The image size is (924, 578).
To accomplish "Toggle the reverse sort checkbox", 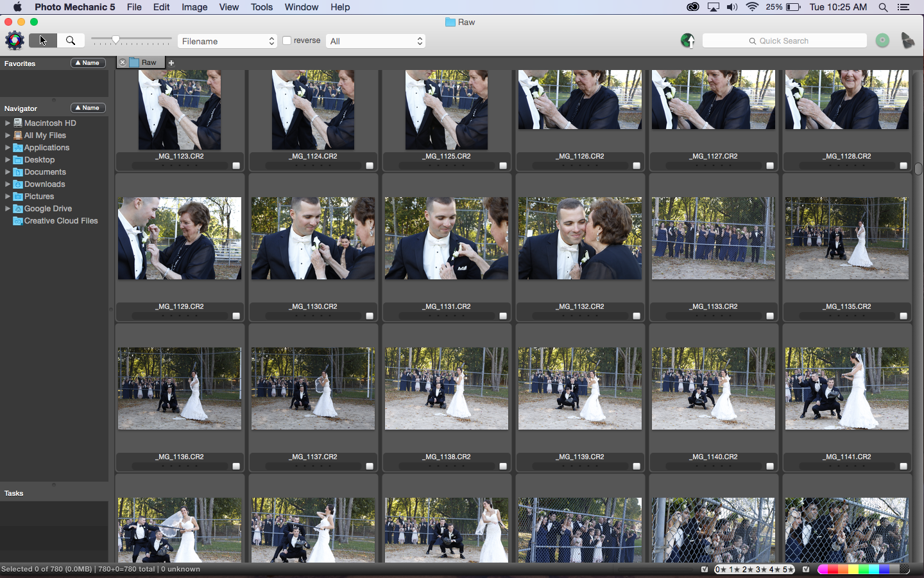I will (x=287, y=40).
